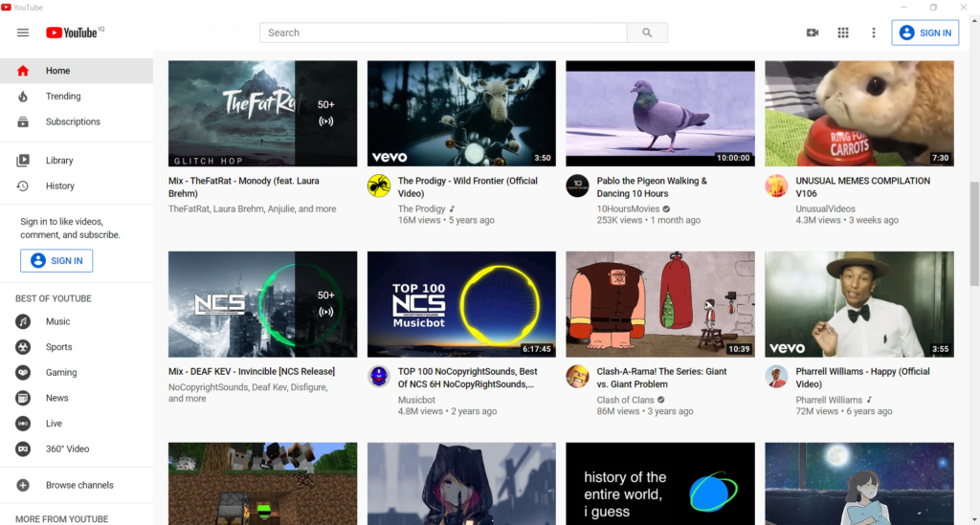The height and width of the screenshot is (525, 980).
Task: Open Browse channels link
Action: (79, 485)
